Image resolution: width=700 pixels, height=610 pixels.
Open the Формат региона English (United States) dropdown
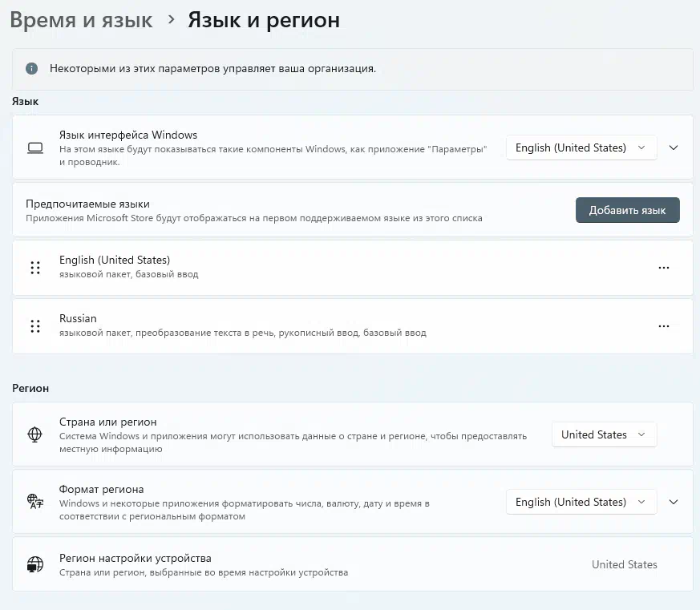point(581,502)
